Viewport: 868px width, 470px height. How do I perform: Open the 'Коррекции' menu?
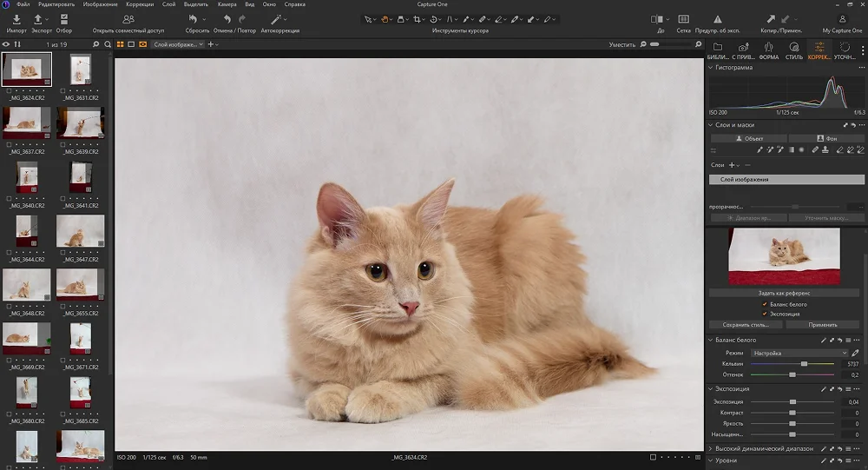(140, 4)
